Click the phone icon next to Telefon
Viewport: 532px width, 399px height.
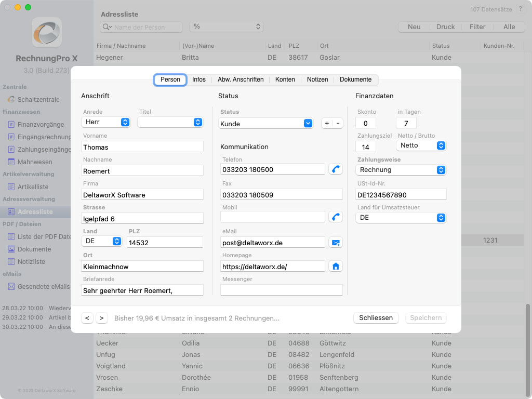pyautogui.click(x=336, y=169)
